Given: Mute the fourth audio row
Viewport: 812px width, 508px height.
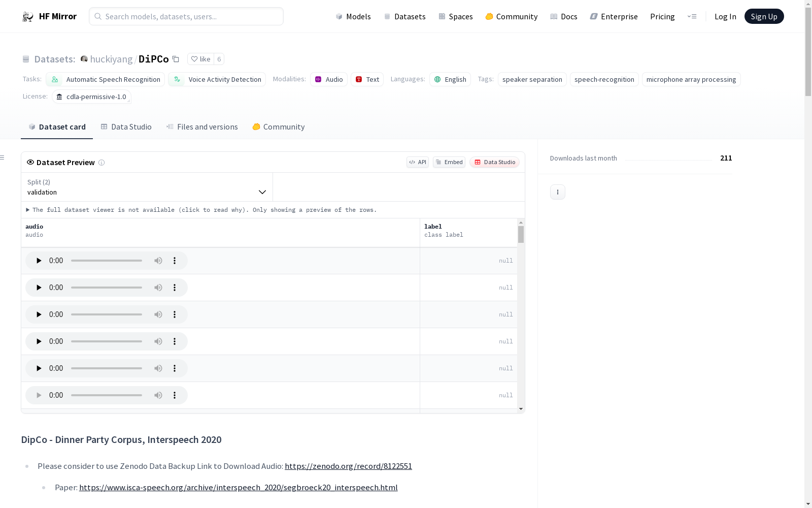Looking at the screenshot, I should pos(158,341).
